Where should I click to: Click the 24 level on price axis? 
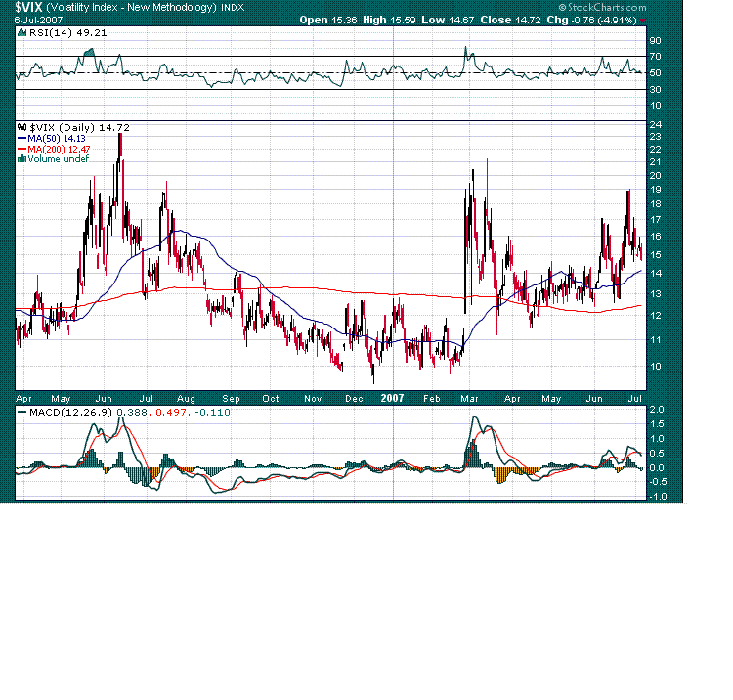(656, 125)
